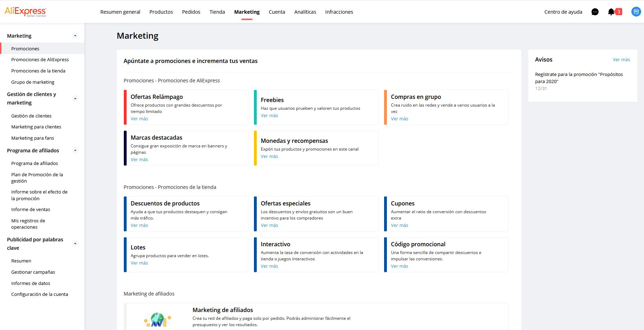Open the Cuenta tab
This screenshot has width=644, height=330.
click(x=277, y=12)
